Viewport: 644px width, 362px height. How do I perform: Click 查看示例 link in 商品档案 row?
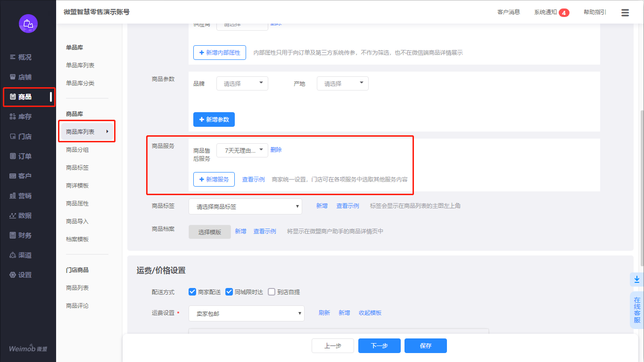click(265, 231)
